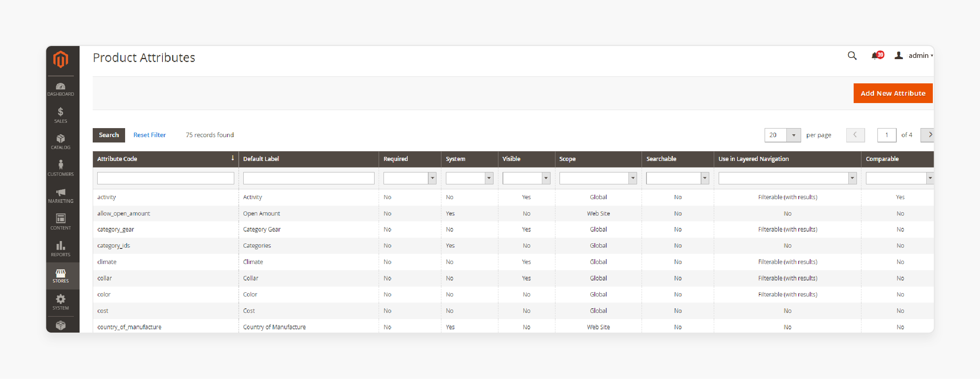Open the Catalog sidebar menu
The height and width of the screenshot is (379, 980).
(x=61, y=142)
